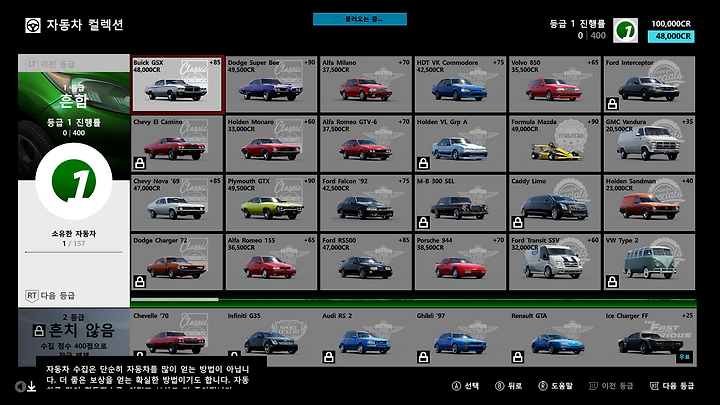The height and width of the screenshot is (405, 720).
Task: Click the 불러오는 중 loading banner
Action: click(x=360, y=19)
